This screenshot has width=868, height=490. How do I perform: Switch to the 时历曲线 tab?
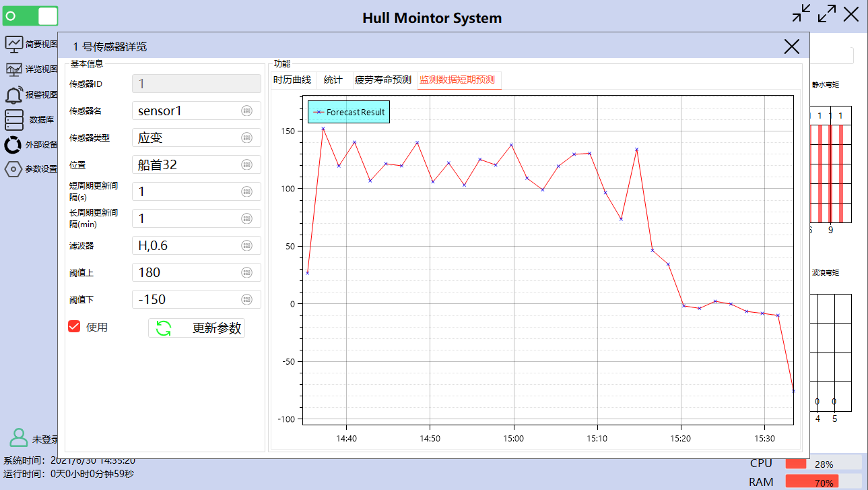click(x=292, y=80)
